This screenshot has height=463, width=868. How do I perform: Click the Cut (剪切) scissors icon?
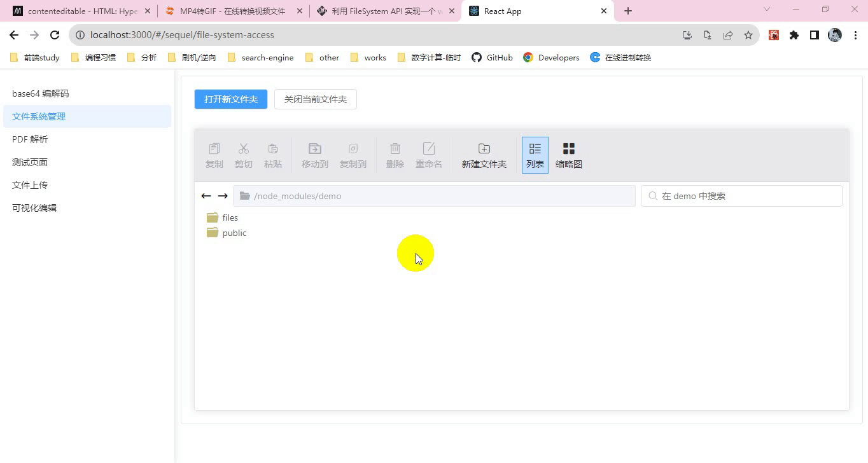click(x=244, y=148)
